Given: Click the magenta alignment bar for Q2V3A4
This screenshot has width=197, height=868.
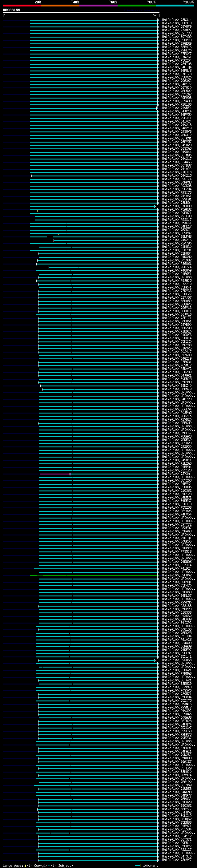Looking at the screenshot, I should [56, 474].
